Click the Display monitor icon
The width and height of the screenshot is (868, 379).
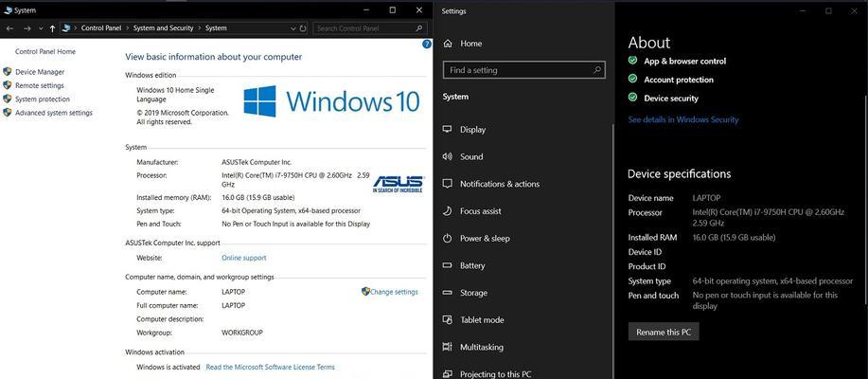(x=448, y=129)
